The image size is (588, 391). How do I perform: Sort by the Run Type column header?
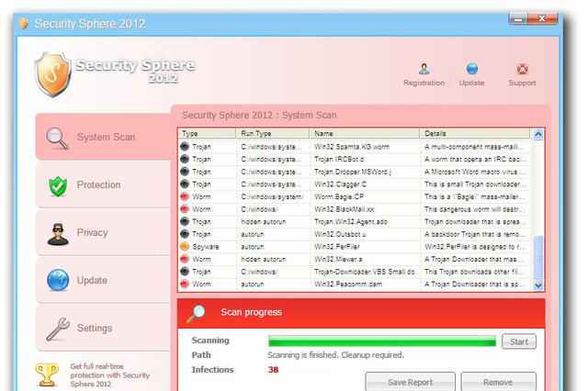coord(273,133)
